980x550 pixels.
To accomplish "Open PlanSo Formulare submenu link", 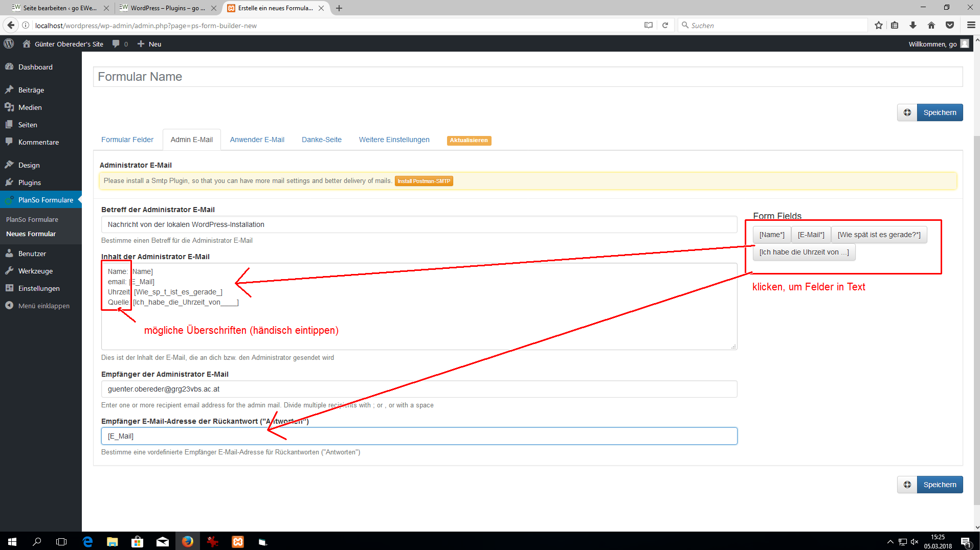I will pos(32,219).
